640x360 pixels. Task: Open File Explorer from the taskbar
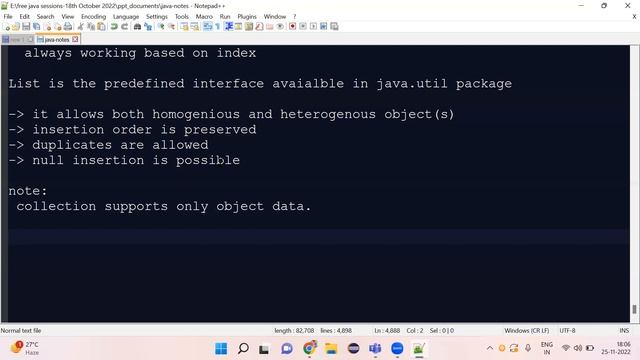pyautogui.click(x=331, y=349)
